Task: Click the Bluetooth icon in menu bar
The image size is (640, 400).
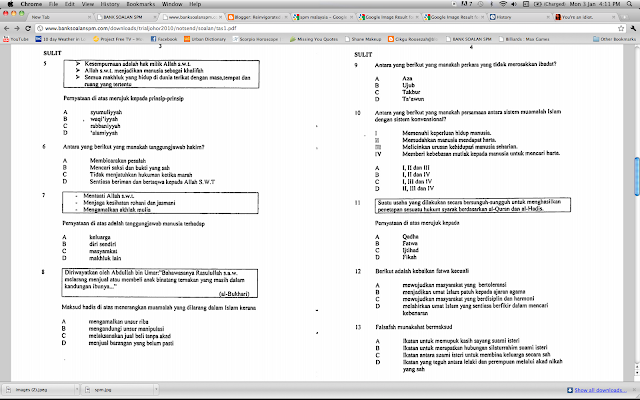Action: pos(491,4)
